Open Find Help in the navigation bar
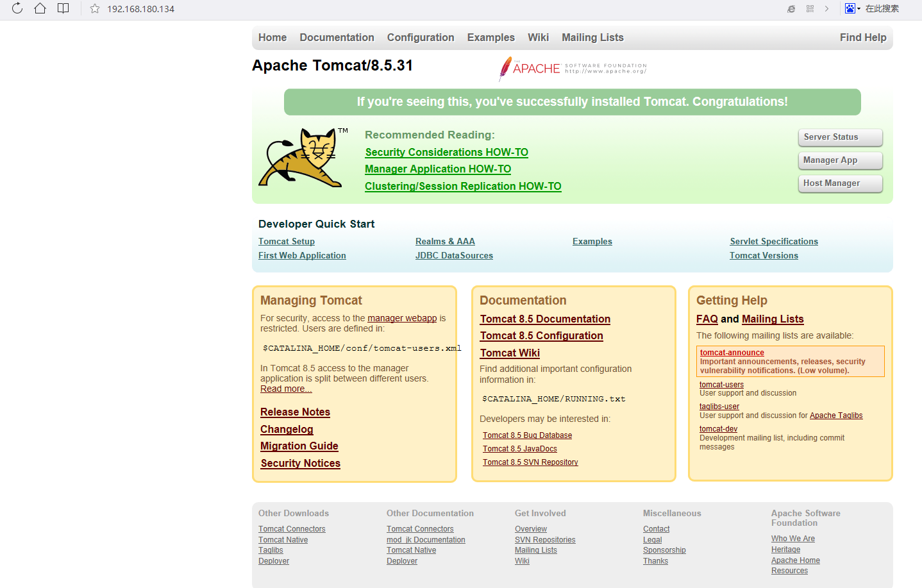This screenshot has width=922, height=588. [x=863, y=38]
